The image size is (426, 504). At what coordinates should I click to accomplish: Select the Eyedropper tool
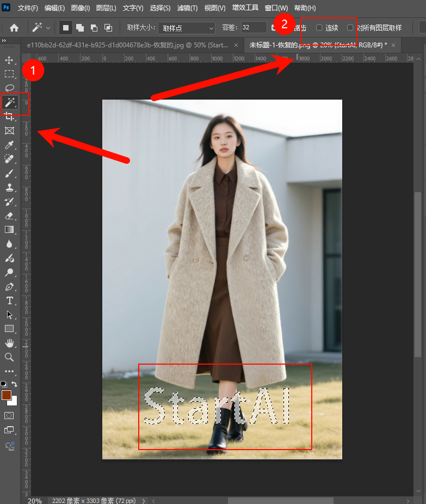click(x=9, y=145)
